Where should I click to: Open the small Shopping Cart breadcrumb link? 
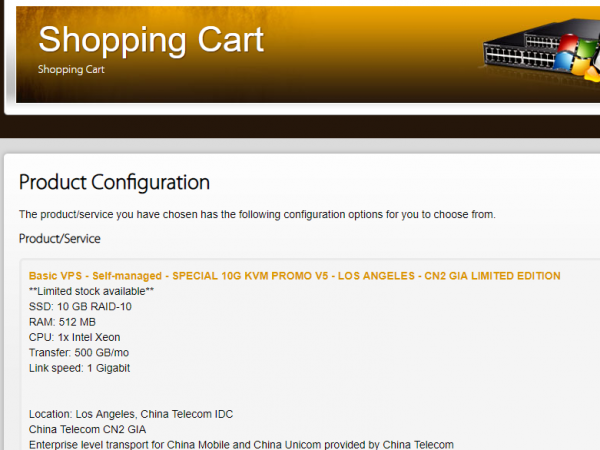click(x=71, y=70)
